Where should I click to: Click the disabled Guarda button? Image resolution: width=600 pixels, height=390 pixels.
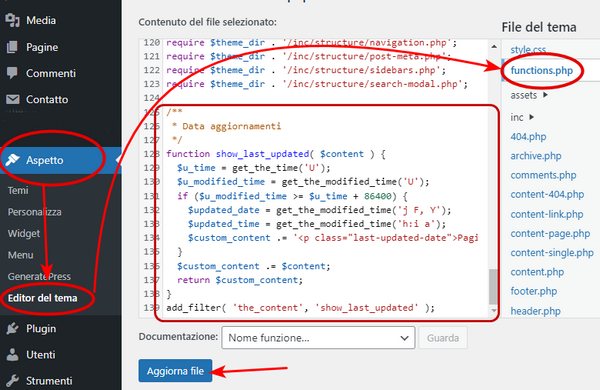click(x=443, y=338)
